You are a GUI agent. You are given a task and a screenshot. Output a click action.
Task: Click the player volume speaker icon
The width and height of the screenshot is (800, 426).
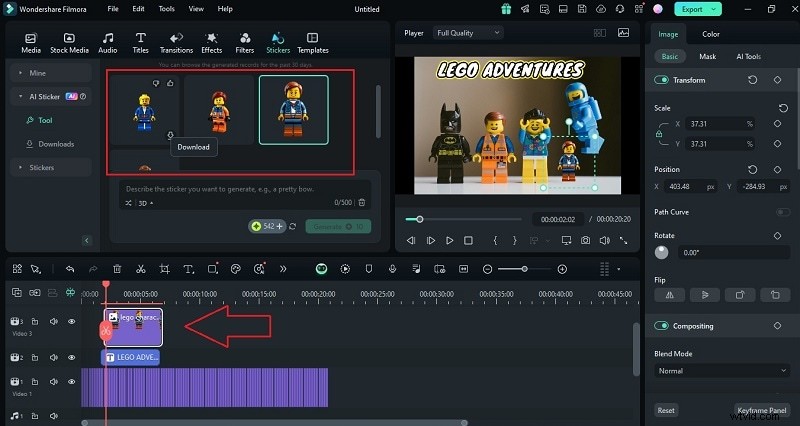pos(605,240)
